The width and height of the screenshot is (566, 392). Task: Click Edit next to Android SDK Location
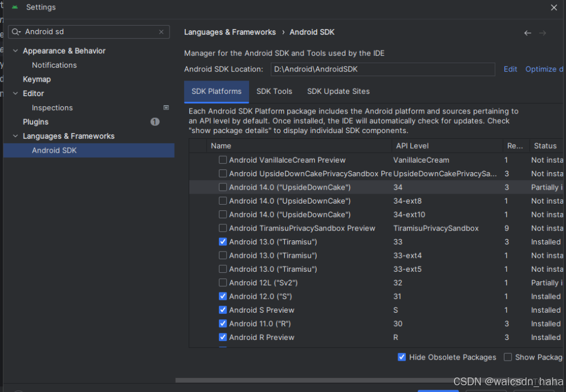coord(510,69)
